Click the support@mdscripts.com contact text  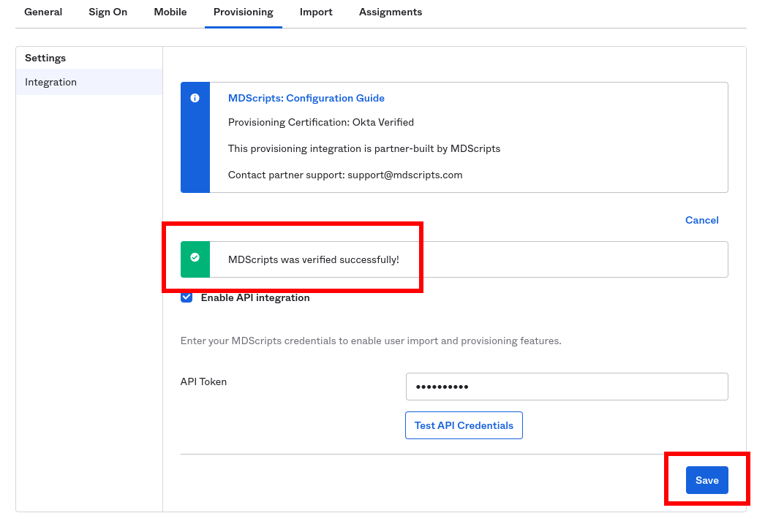pyautogui.click(x=405, y=175)
